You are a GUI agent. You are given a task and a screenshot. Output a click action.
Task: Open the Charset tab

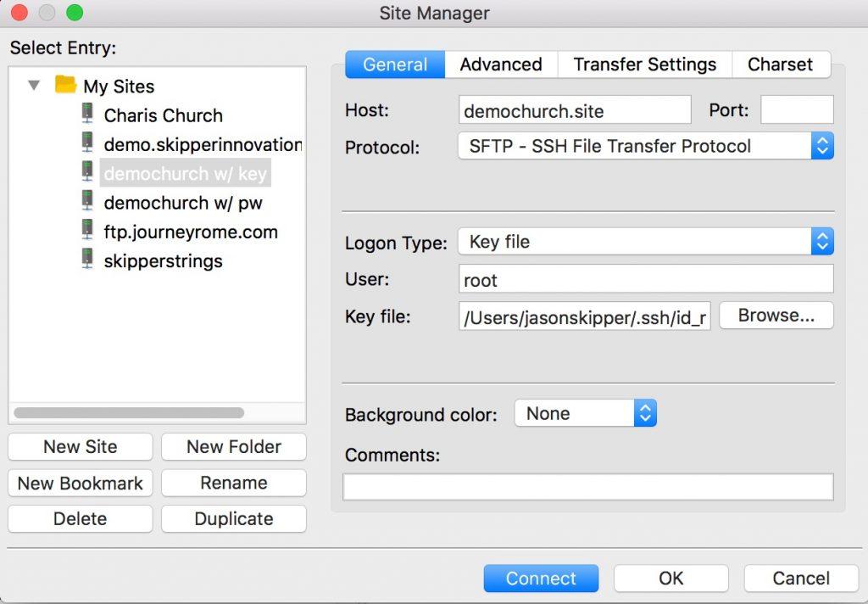(781, 64)
